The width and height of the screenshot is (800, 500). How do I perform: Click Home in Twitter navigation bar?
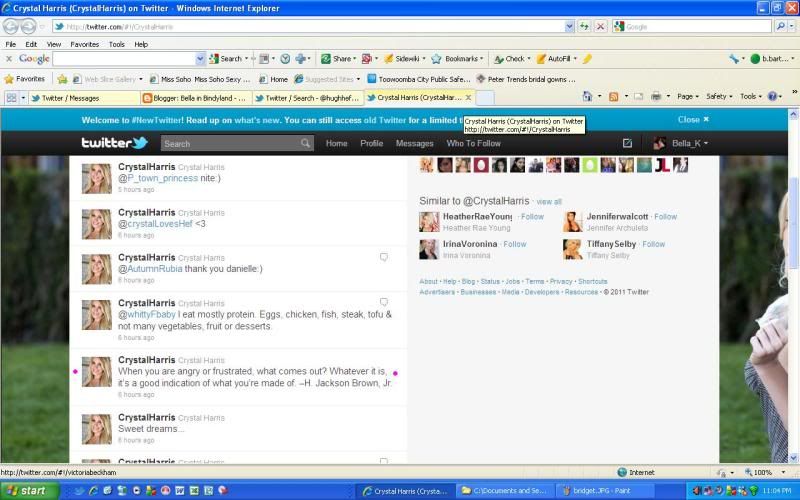(337, 143)
